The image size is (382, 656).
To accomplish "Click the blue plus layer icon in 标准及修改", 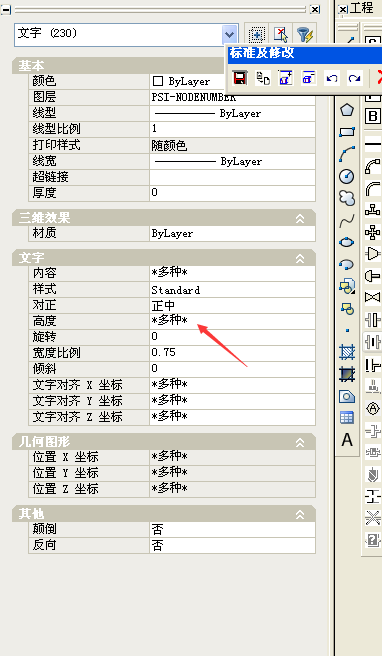I will [286, 78].
